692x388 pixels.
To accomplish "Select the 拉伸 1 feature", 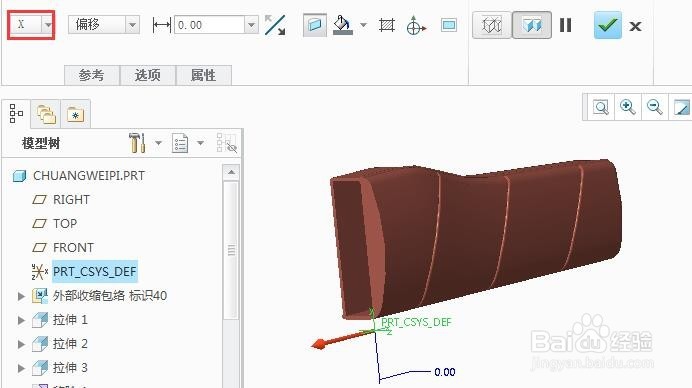I will (x=70, y=319).
